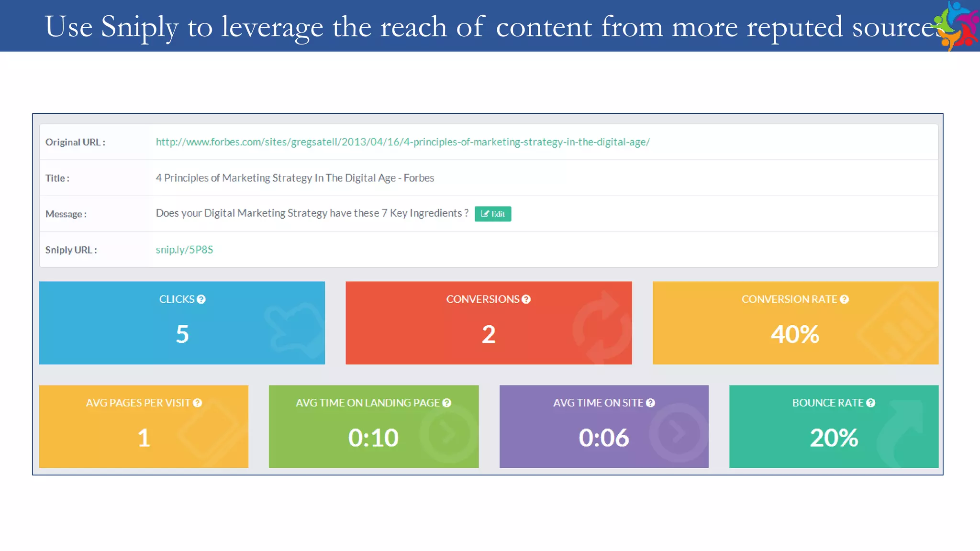This screenshot has height=551, width=980.
Task: Select the avg pages per visit value 1
Action: tap(144, 438)
